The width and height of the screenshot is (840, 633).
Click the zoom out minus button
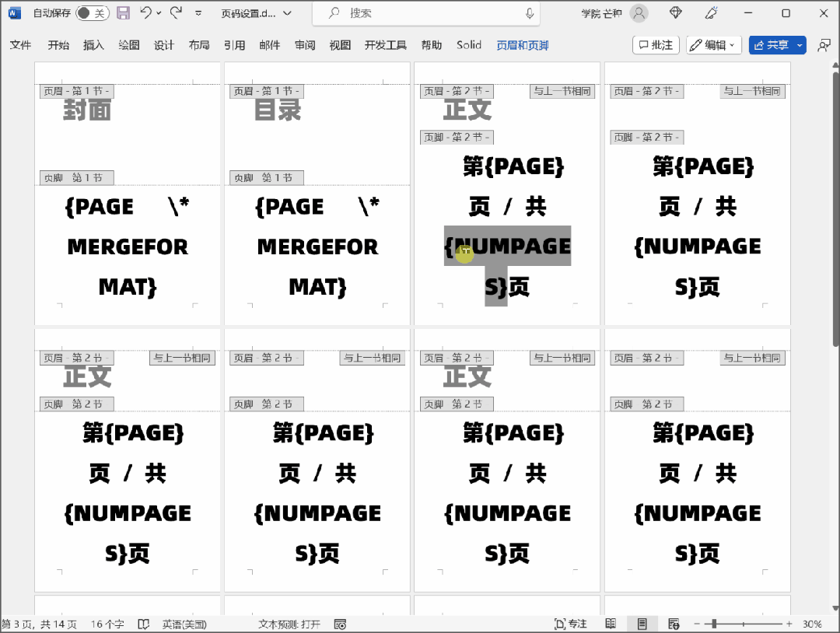pyautogui.click(x=697, y=624)
